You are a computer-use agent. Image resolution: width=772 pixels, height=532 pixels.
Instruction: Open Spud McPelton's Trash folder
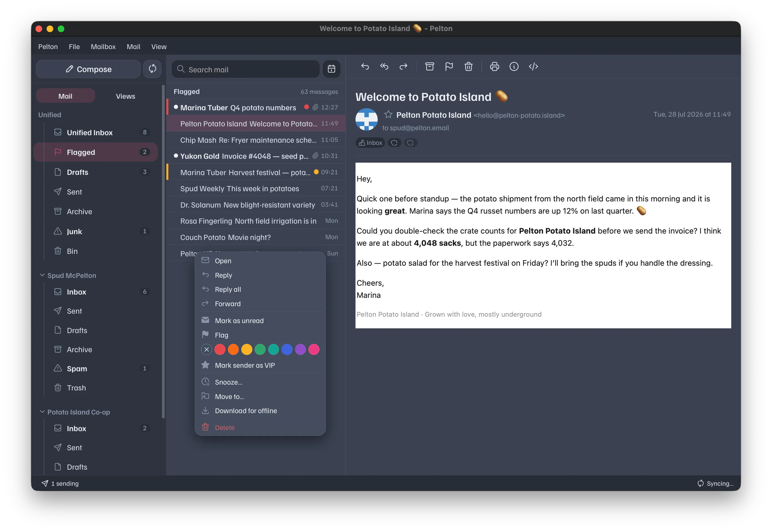click(96, 388)
